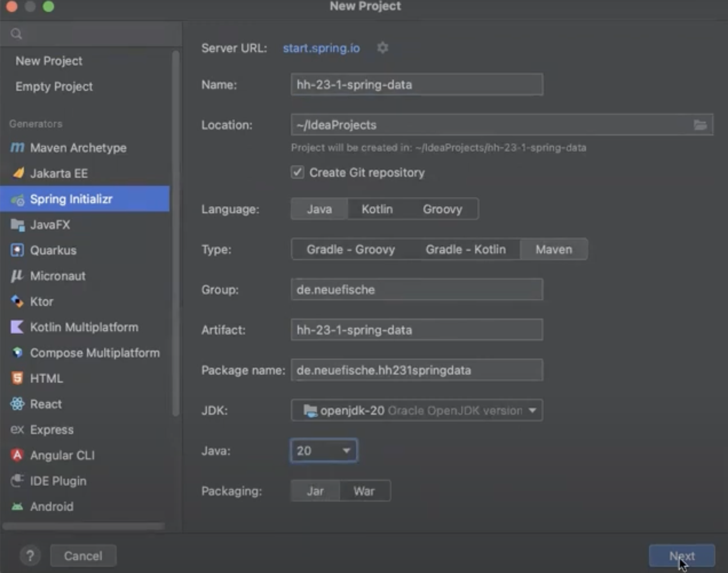
Task: Browse for location with folder icon
Action: coord(700,124)
